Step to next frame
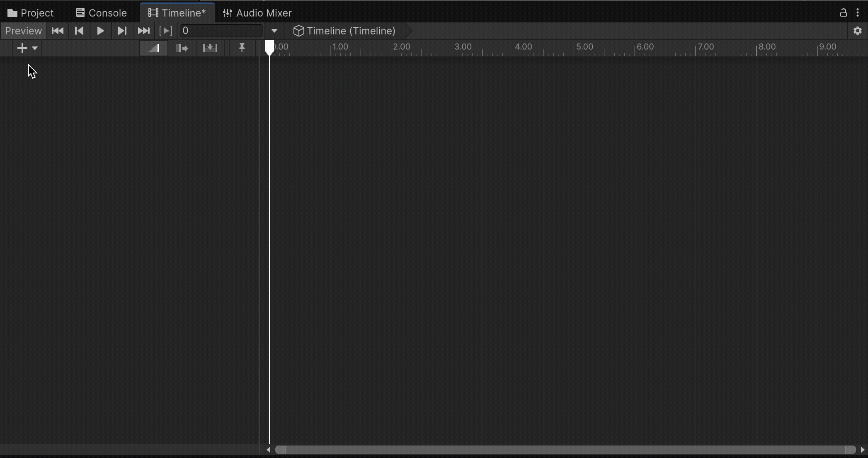 pyautogui.click(x=122, y=31)
